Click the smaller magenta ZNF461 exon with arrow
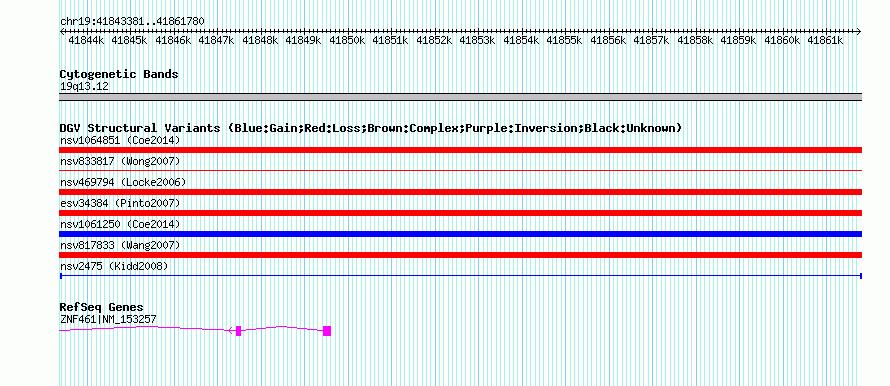This screenshot has width=890, height=386. coord(237,331)
